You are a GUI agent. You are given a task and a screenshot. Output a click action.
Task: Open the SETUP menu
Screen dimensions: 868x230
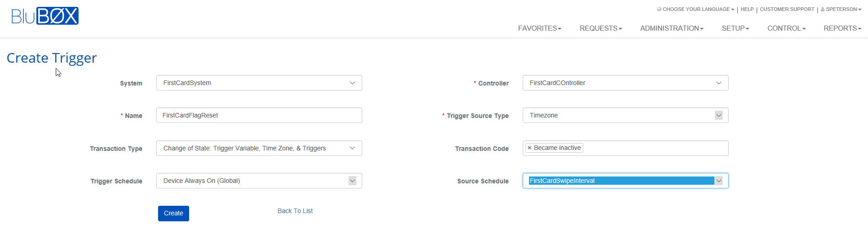coord(736,28)
